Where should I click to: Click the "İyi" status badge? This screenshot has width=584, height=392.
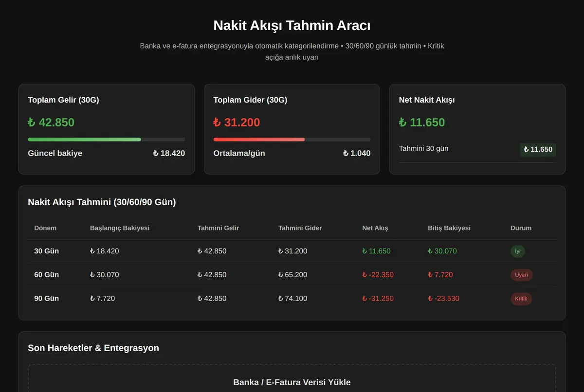point(518,251)
